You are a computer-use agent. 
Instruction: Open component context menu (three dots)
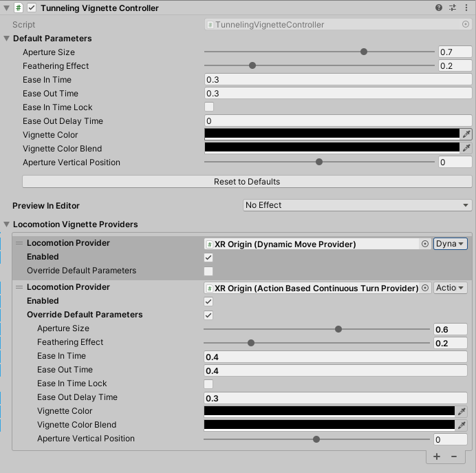[x=466, y=8]
